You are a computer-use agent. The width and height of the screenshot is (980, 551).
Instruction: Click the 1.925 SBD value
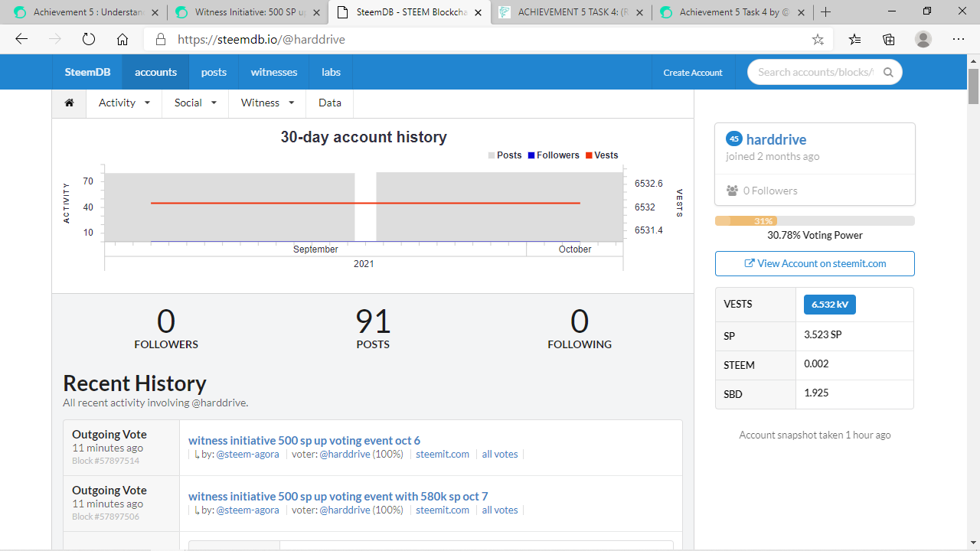(816, 393)
